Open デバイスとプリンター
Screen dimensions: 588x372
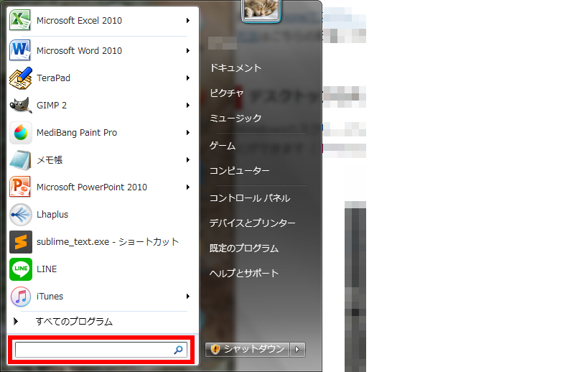coord(253,223)
